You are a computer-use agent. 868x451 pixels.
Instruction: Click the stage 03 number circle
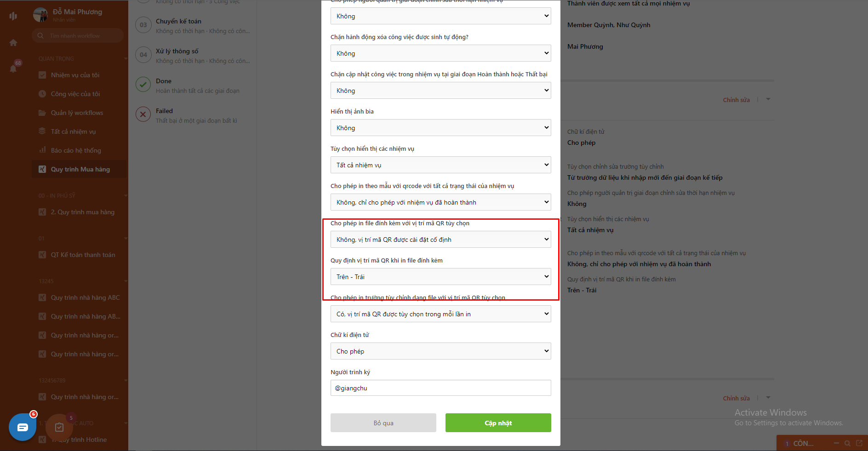click(143, 25)
